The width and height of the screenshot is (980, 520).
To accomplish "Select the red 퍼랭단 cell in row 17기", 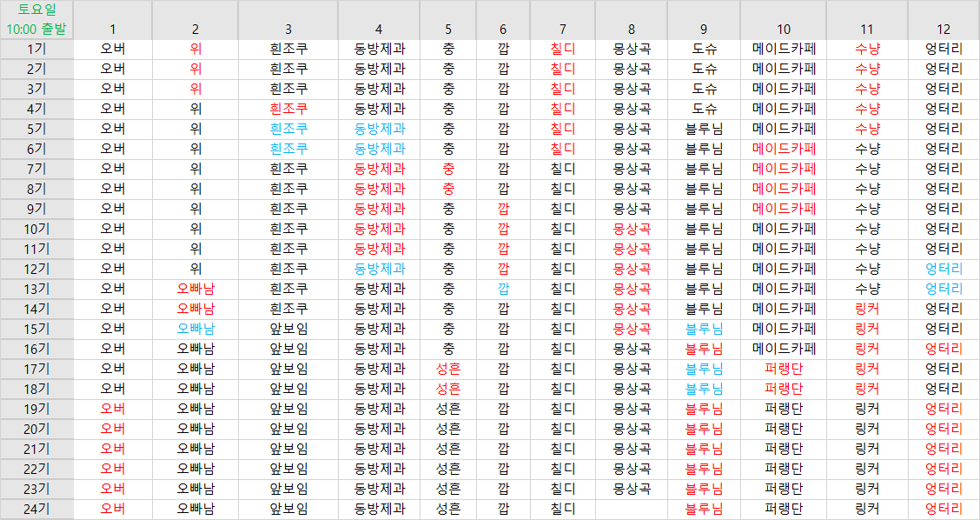I will pos(784,369).
